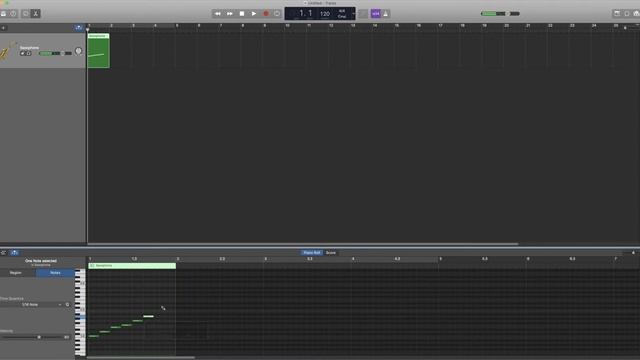Switch to the Score view tab

(x=331, y=253)
